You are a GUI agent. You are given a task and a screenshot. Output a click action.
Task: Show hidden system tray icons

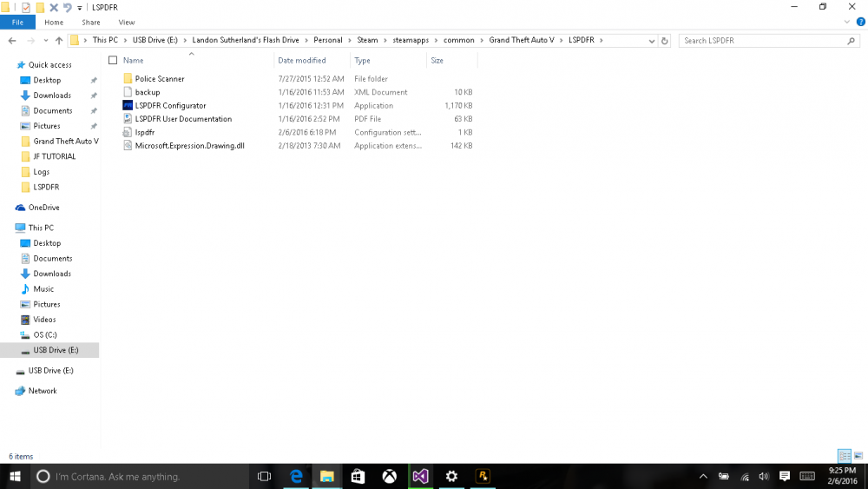click(x=703, y=476)
